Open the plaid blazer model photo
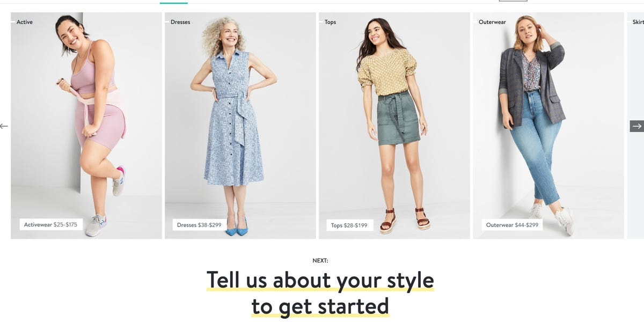The width and height of the screenshot is (644, 322). pos(548,126)
